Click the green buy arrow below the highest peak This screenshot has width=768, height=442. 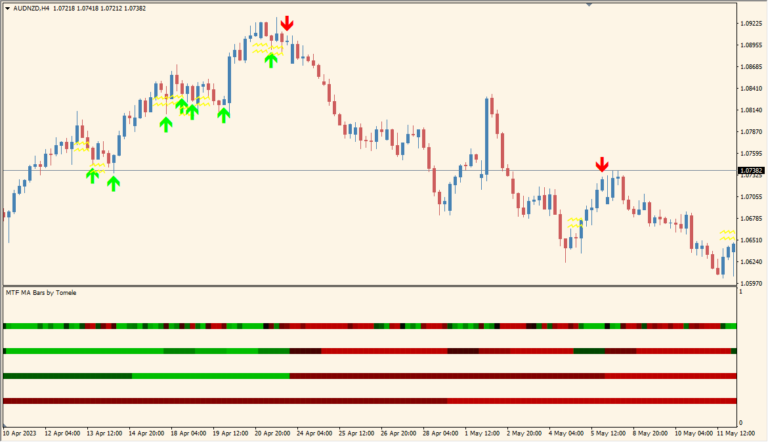[271, 60]
